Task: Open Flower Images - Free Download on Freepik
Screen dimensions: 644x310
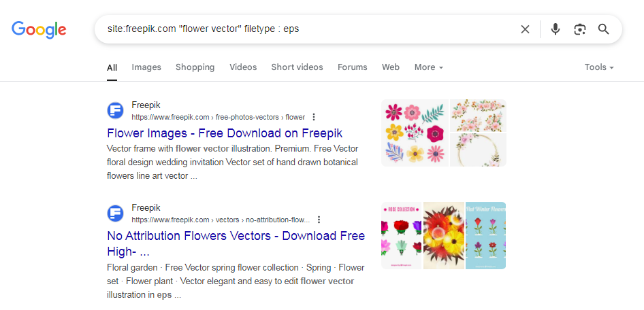Action: (x=225, y=133)
